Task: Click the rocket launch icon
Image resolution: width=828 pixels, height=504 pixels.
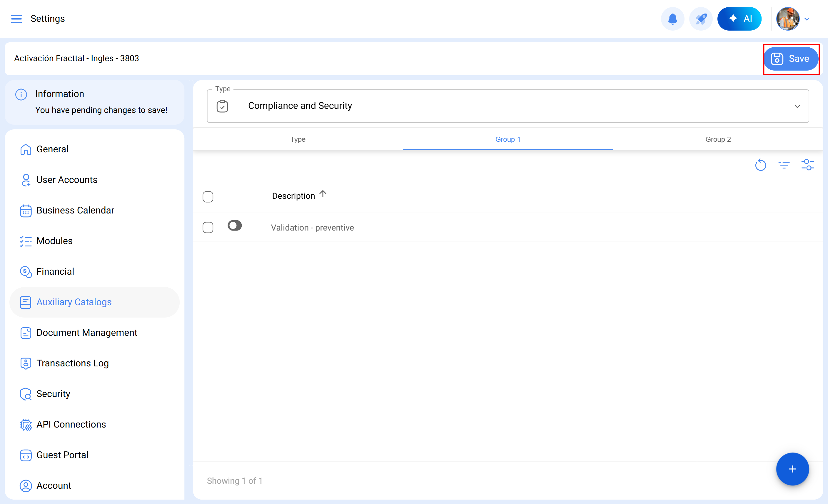Action: (701, 19)
